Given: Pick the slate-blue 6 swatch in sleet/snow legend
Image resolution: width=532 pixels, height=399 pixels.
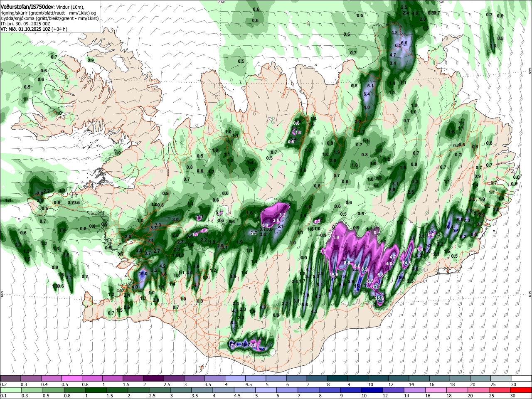Looking at the screenshot, I should click(296, 379).
